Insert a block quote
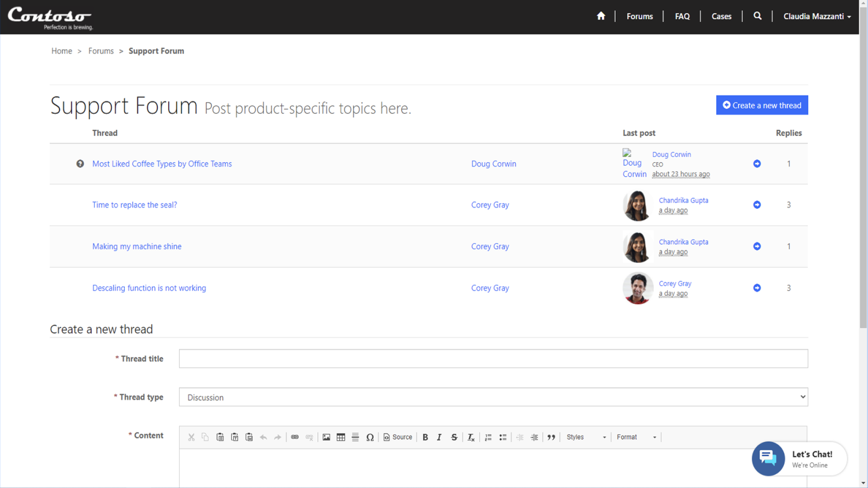868x488 pixels. pyautogui.click(x=551, y=437)
